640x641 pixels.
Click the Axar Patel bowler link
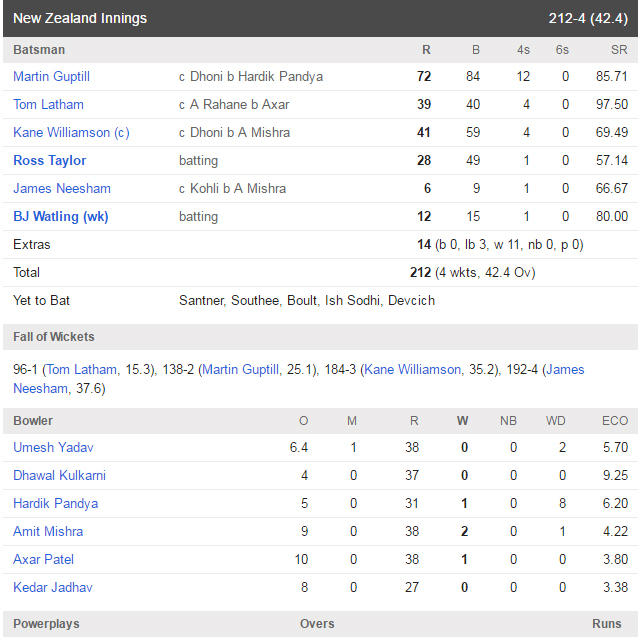click(43, 559)
